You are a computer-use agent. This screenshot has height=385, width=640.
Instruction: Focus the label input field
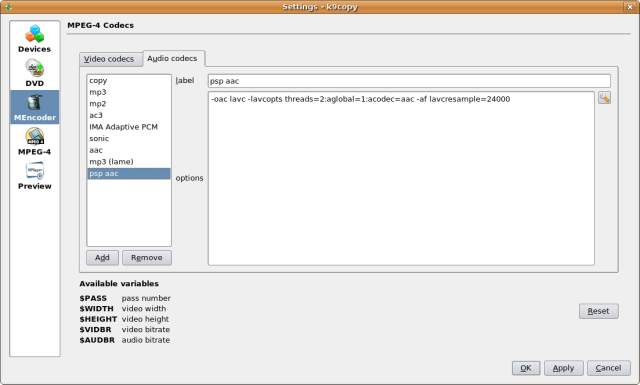(409, 81)
